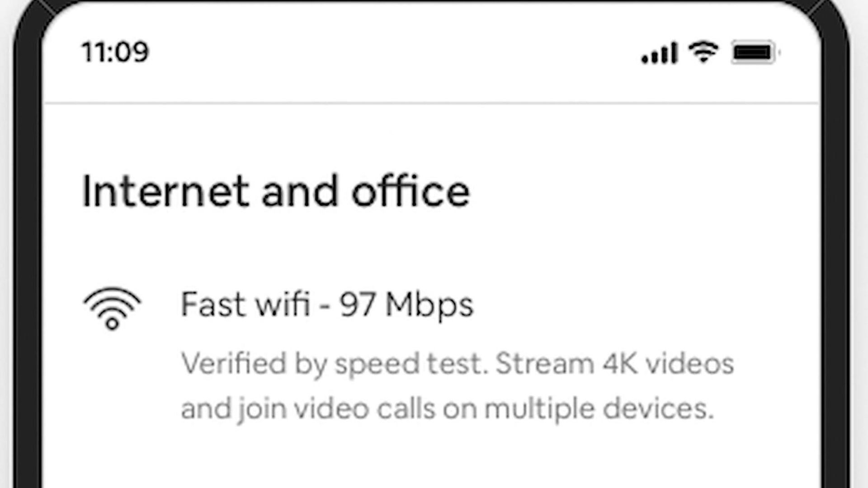Viewport: 868px width, 488px height.
Task: Click the words Stream 4K videos
Action: pos(615,363)
